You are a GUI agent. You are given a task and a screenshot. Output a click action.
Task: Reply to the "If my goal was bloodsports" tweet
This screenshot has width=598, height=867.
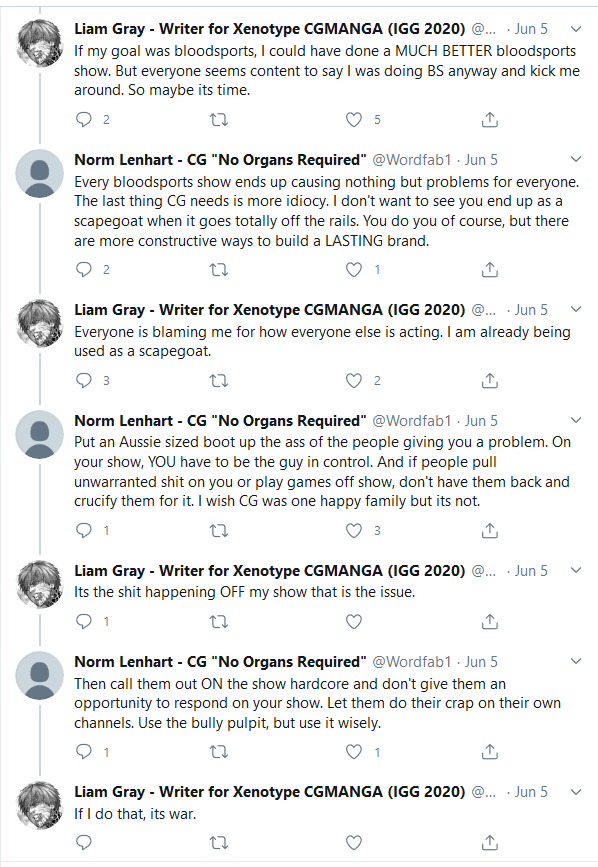coord(83,119)
